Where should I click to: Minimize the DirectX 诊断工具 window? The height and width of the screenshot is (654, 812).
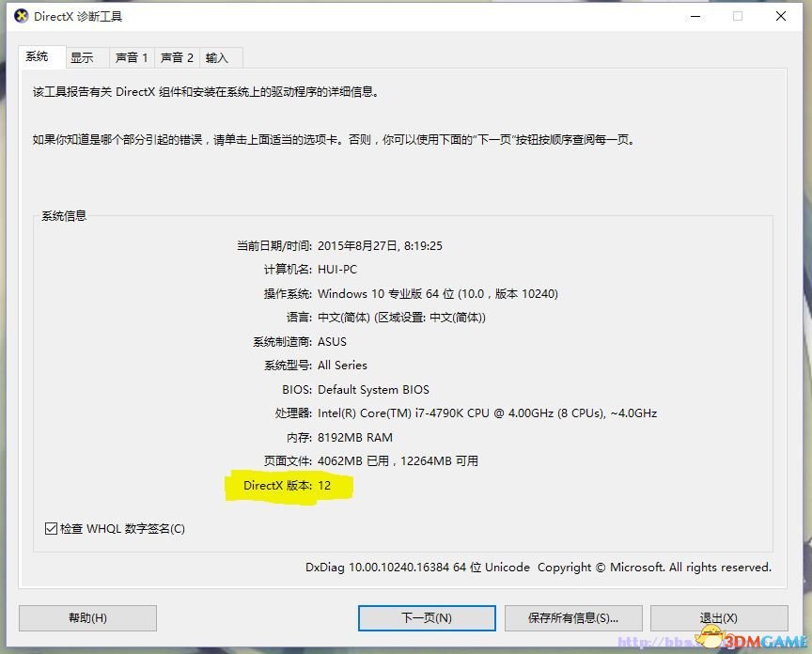[694, 16]
